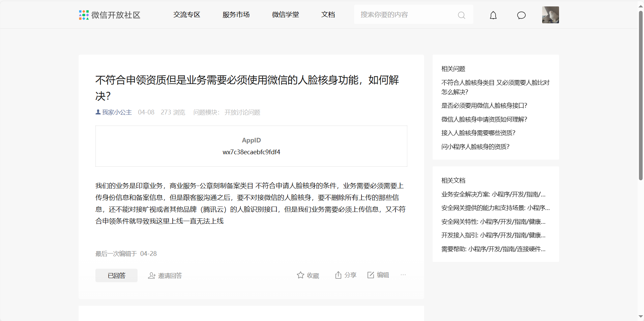This screenshot has width=644, height=321.
Task: Open related doc 业务安全解决方案
Action: click(x=493, y=194)
